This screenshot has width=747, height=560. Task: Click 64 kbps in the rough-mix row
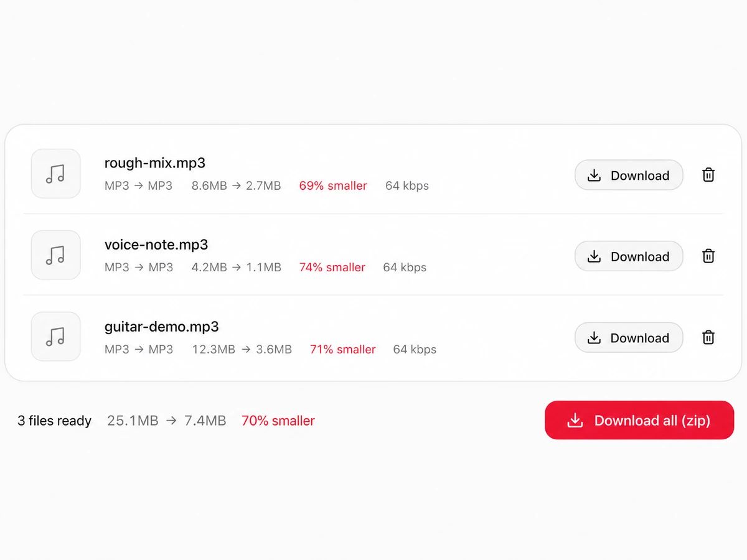click(407, 185)
